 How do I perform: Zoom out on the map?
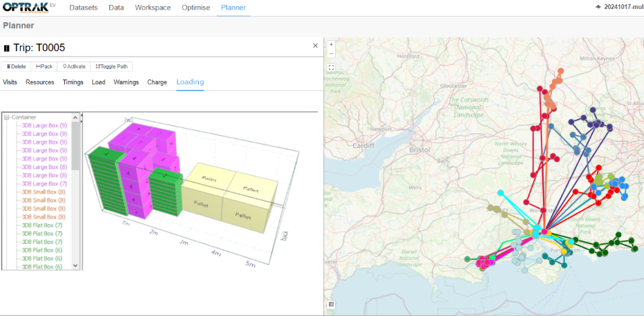pyautogui.click(x=332, y=53)
